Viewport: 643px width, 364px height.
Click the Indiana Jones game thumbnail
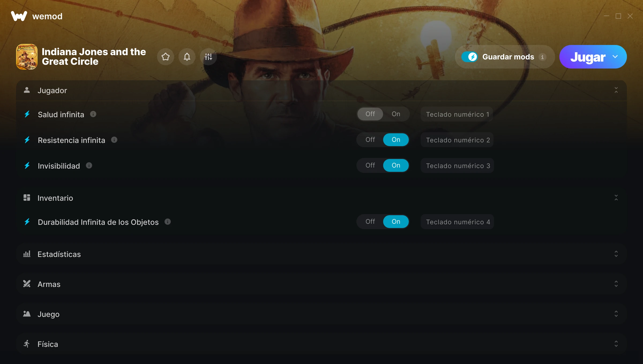[27, 57]
